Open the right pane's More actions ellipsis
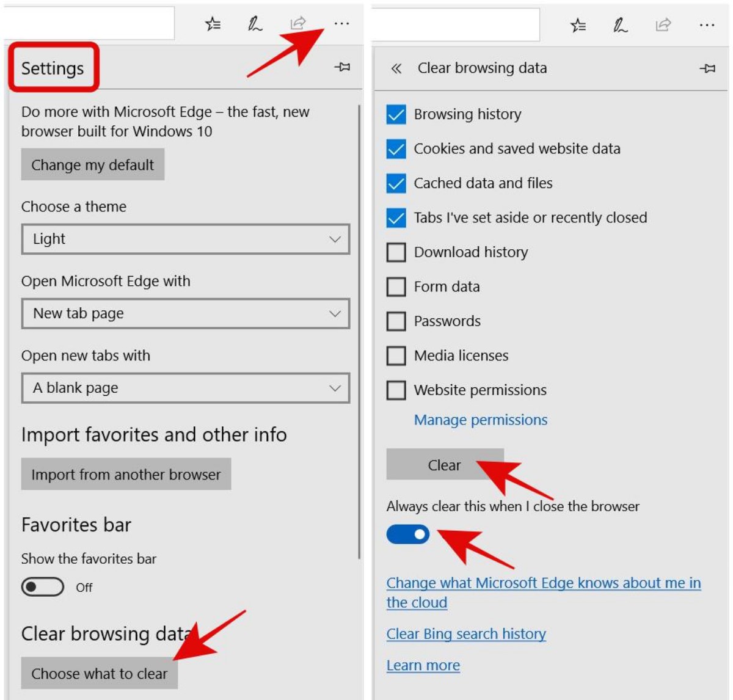The image size is (733, 700). click(707, 24)
